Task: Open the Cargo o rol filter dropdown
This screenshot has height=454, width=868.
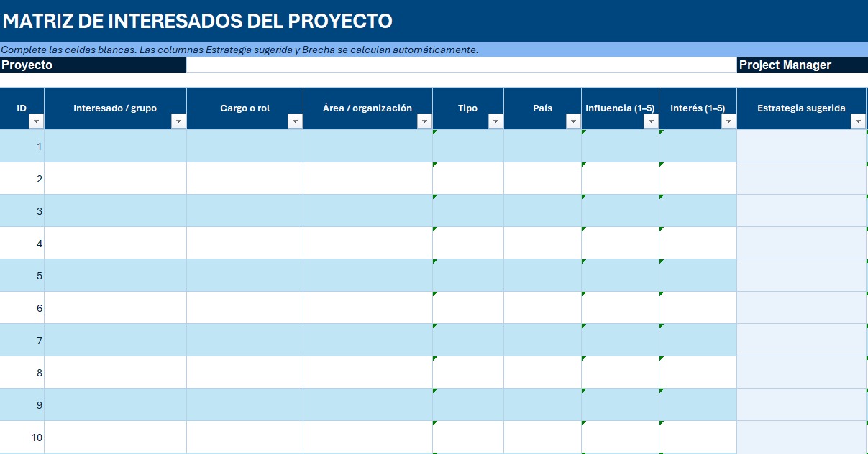Action: click(295, 121)
